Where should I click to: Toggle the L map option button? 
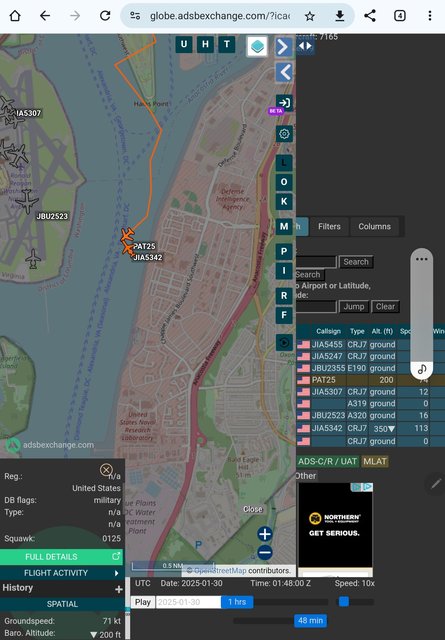284,163
